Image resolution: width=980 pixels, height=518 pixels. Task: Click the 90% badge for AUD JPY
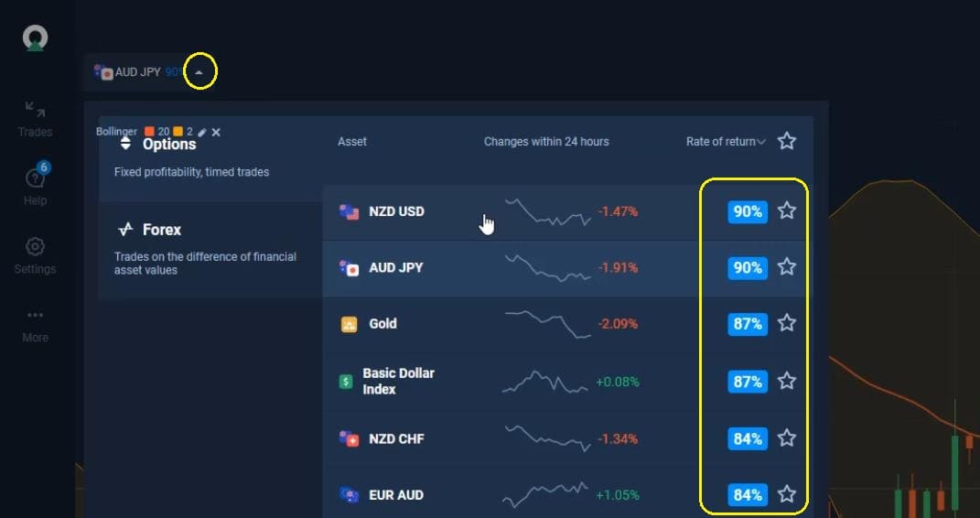point(748,267)
